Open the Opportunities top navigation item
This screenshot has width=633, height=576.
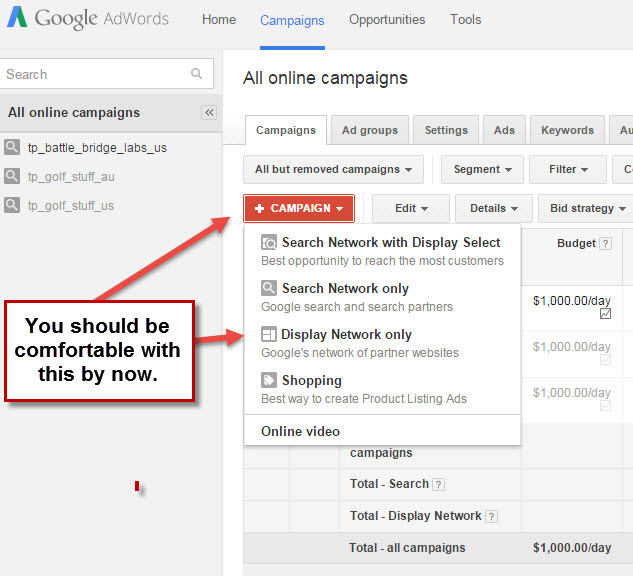coord(387,19)
